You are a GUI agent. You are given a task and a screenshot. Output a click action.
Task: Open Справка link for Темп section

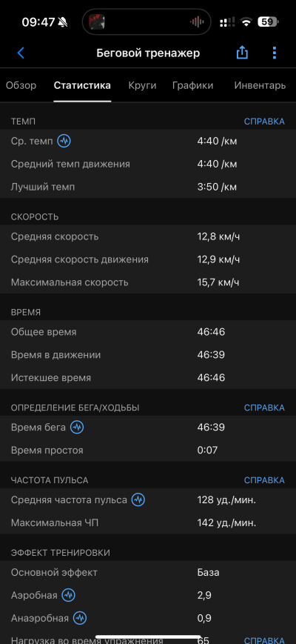click(x=264, y=122)
